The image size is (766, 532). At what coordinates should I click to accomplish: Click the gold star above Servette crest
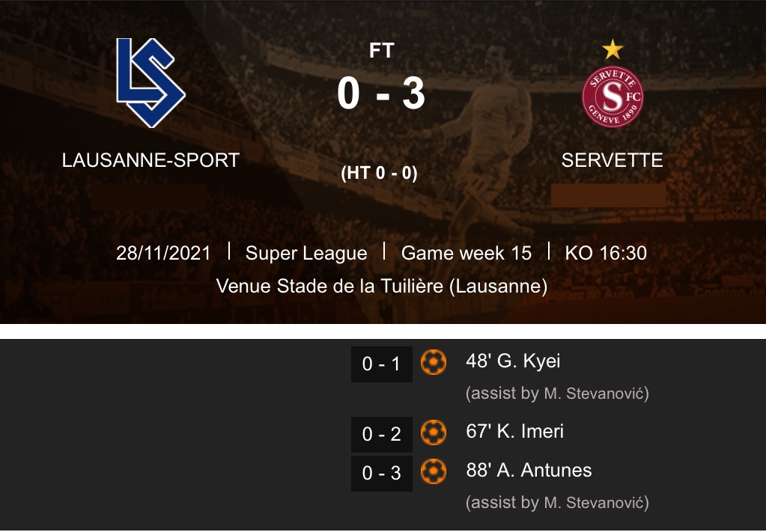pyautogui.click(x=613, y=50)
